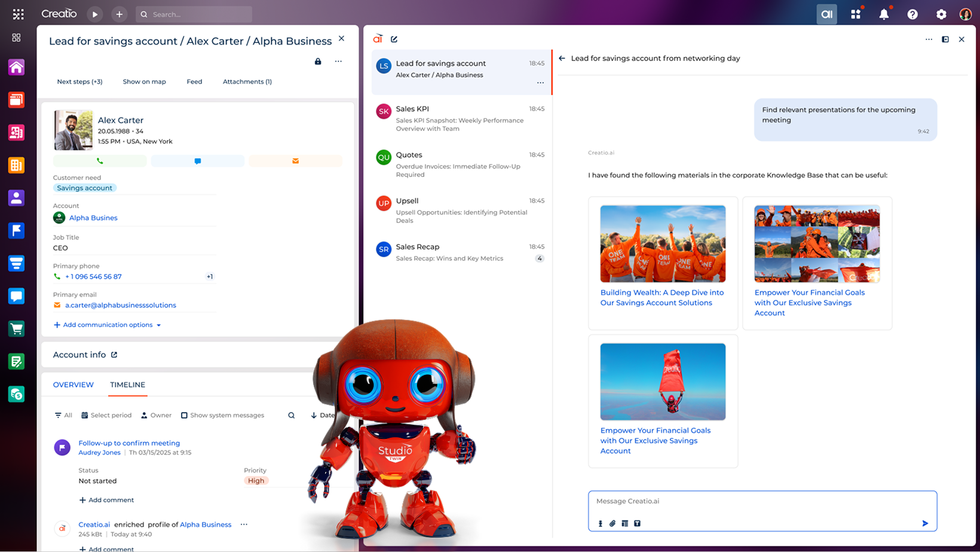This screenshot has width=980, height=552.
Task: Expand Add communication options
Action: [x=107, y=325]
